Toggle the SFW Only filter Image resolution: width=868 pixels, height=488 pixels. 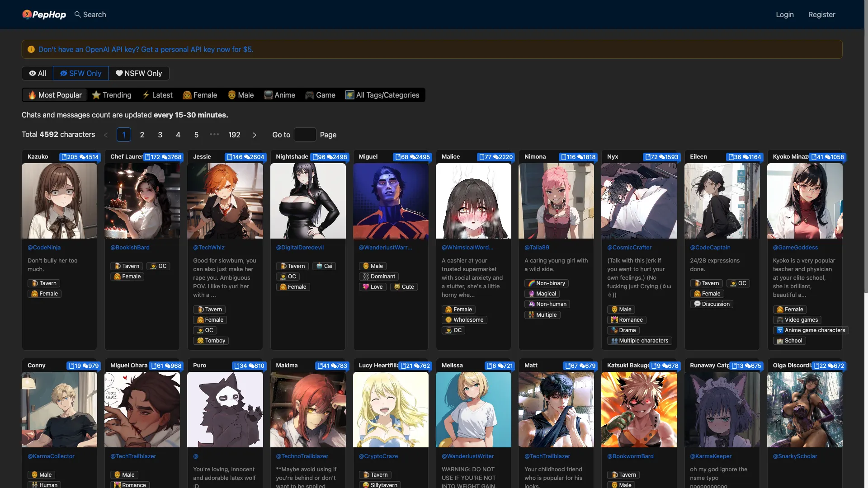[x=81, y=73]
